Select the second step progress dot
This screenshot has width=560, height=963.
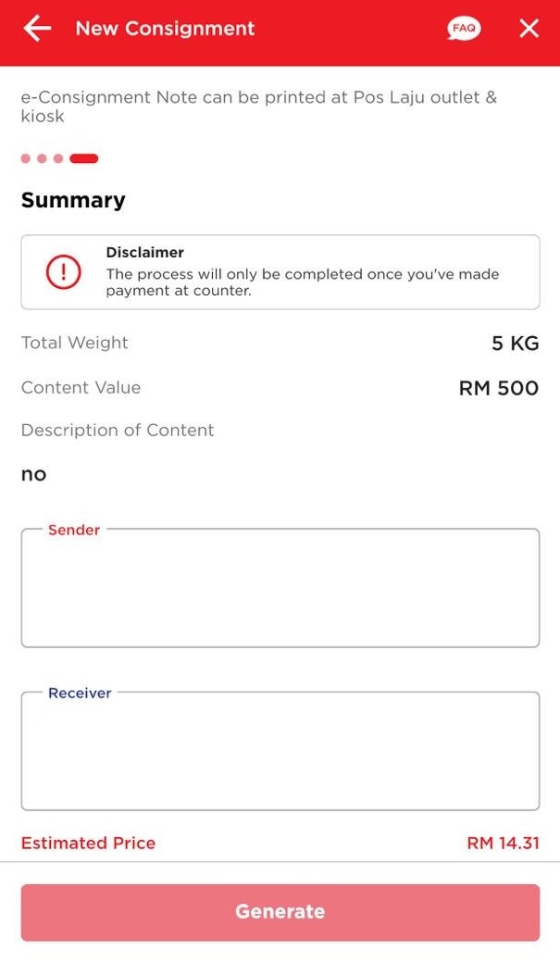point(42,158)
